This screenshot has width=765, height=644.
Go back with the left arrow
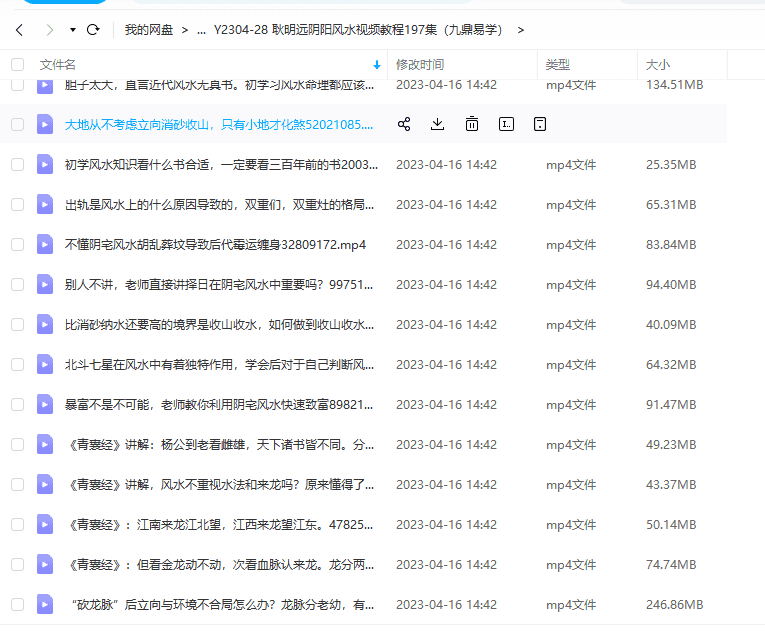coord(19,30)
